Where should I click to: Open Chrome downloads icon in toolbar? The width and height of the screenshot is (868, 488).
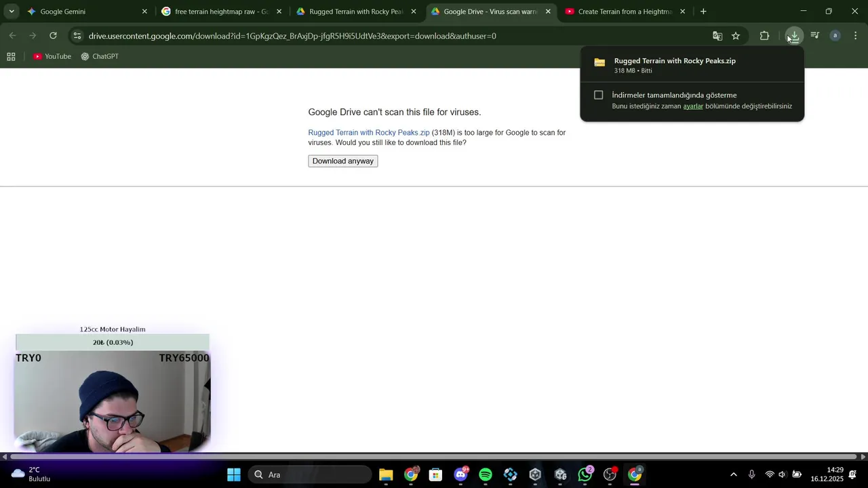[x=794, y=36]
